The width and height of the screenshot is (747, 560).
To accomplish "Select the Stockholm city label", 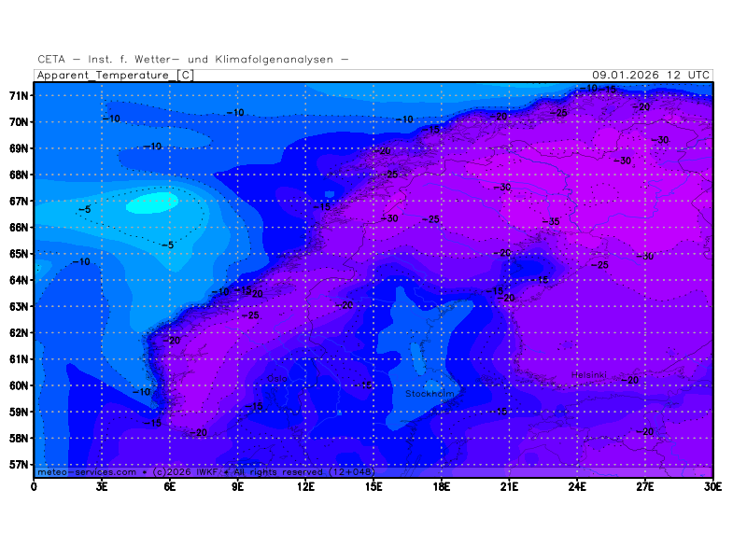I will click(430, 394).
